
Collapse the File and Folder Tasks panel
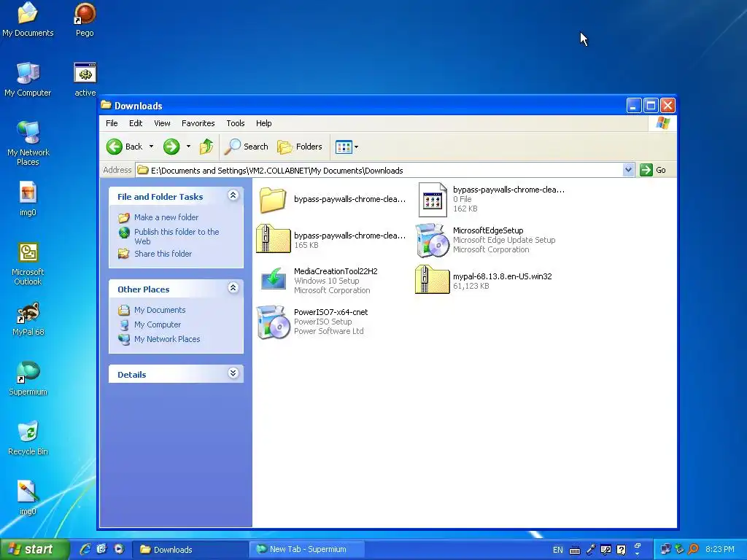[x=233, y=195]
